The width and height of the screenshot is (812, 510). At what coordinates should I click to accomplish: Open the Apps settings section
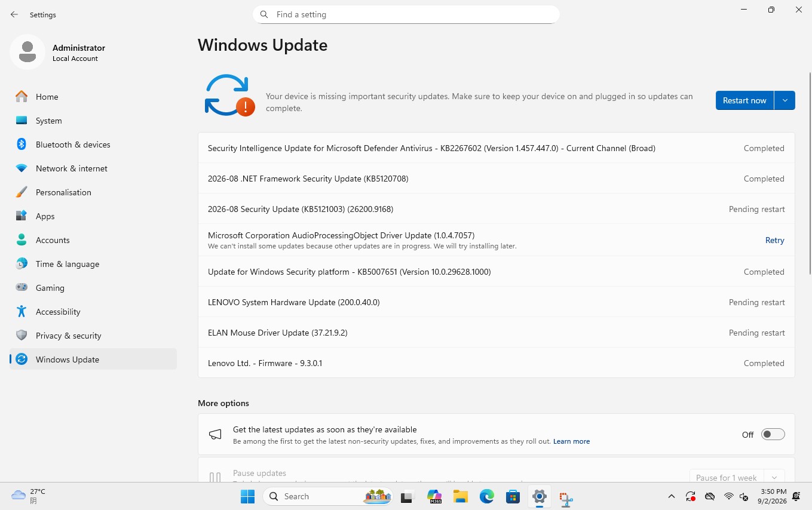pos(93,216)
